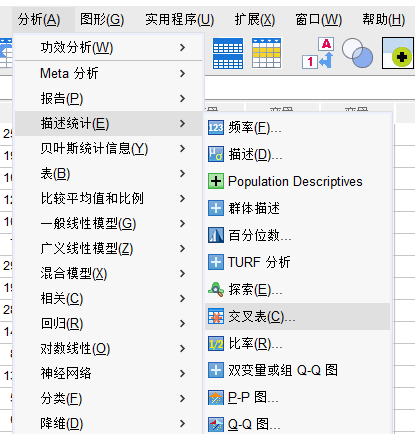The width and height of the screenshot is (415, 434).
Task: Click the crosstab icon beside 交叉表(C)
Action: tap(216, 316)
